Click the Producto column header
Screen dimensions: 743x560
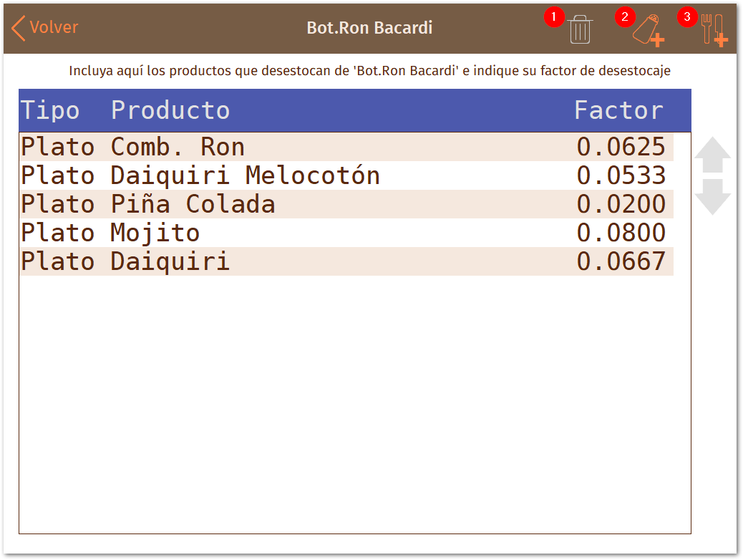[x=170, y=110]
